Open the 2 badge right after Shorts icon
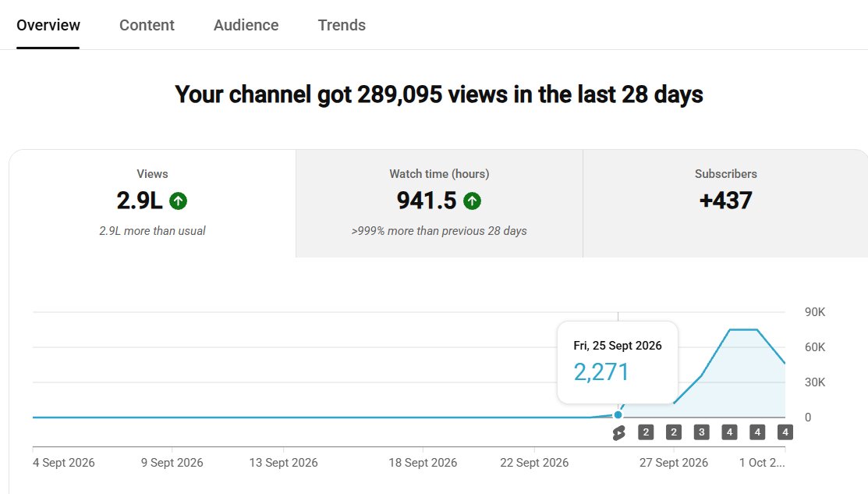 [646, 432]
